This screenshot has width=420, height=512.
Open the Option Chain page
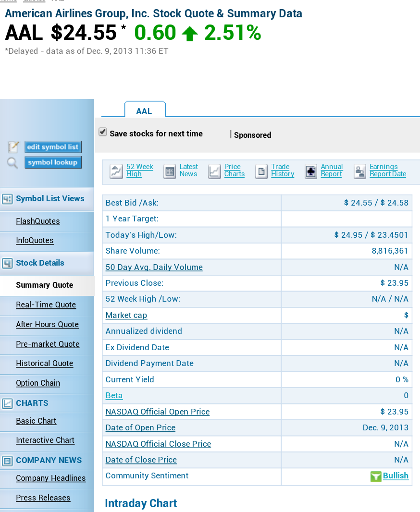coord(38,383)
